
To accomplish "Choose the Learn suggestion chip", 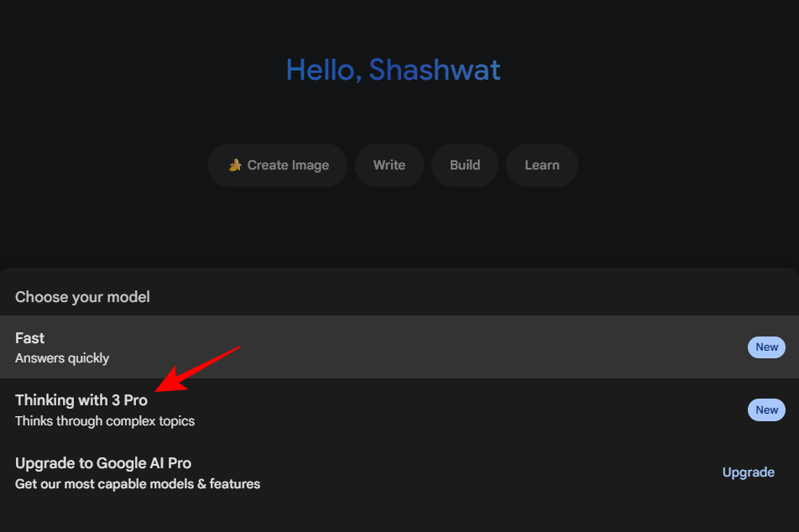I will click(x=542, y=165).
